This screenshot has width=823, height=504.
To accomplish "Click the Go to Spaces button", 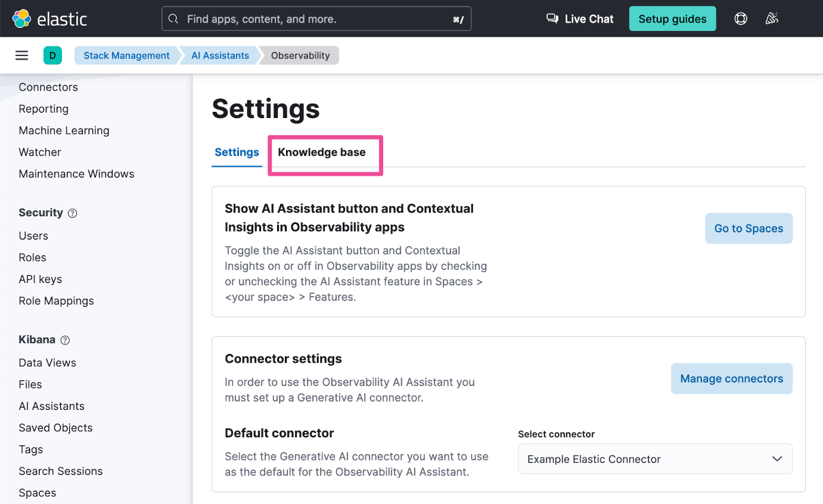I will (749, 228).
